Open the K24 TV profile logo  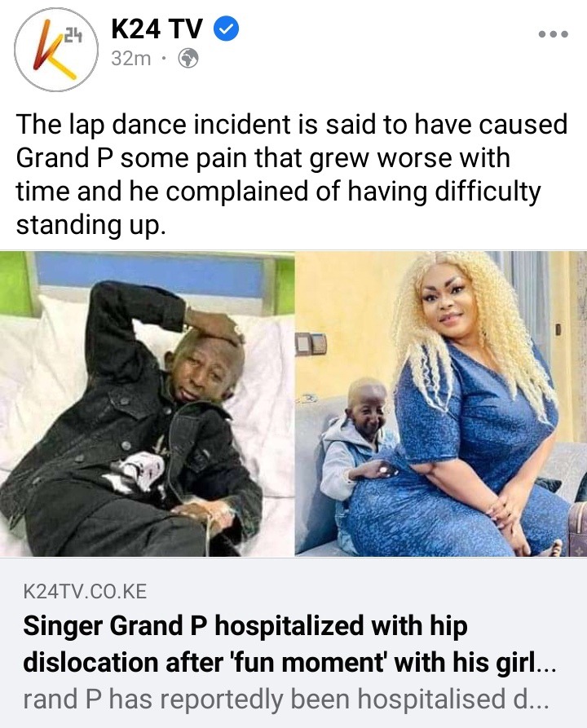pyautogui.click(x=56, y=49)
